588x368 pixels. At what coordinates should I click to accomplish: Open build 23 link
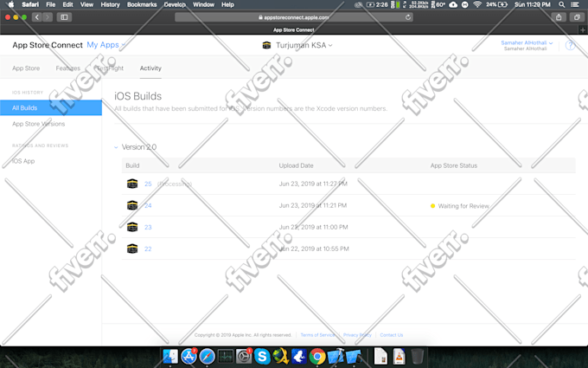click(148, 228)
